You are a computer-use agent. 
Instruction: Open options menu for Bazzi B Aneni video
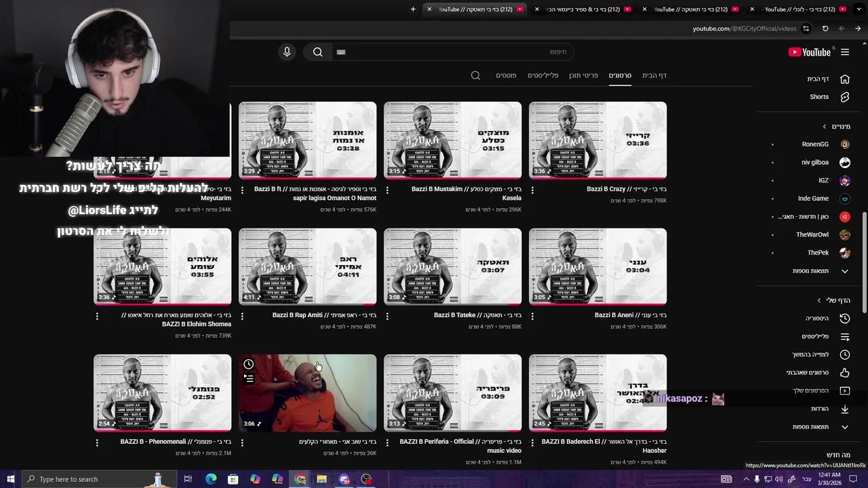532,316
